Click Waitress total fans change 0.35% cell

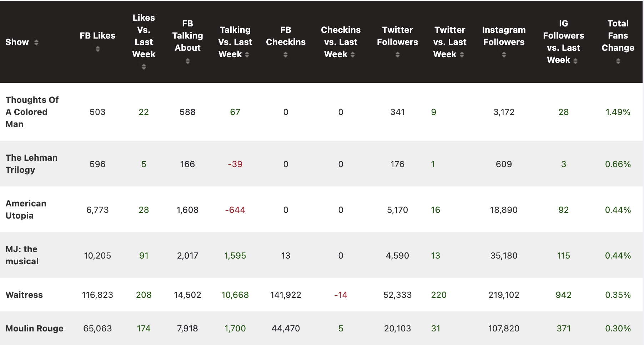[618, 295]
